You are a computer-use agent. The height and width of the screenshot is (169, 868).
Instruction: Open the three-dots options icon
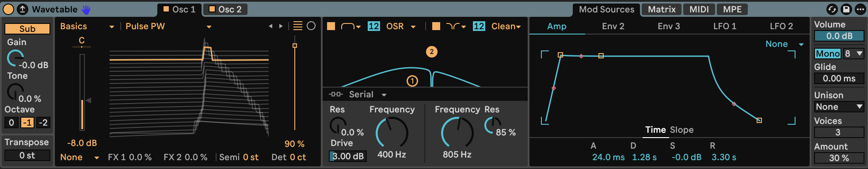pyautogui.click(x=860, y=9)
